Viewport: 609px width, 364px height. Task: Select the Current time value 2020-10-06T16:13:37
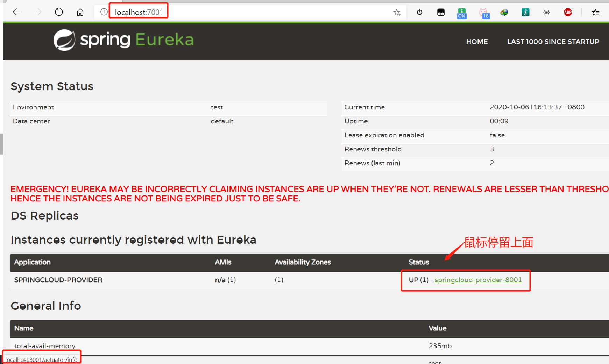[537, 107]
